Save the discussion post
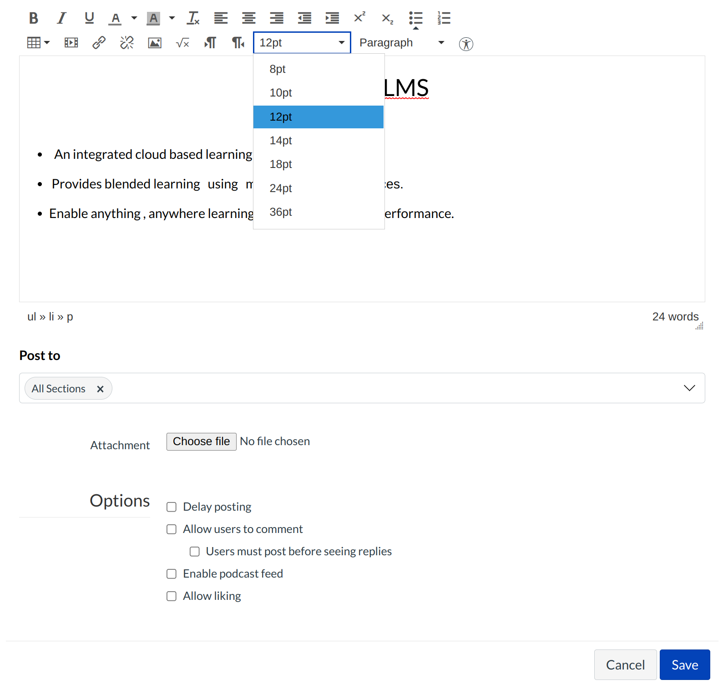 pyautogui.click(x=684, y=664)
